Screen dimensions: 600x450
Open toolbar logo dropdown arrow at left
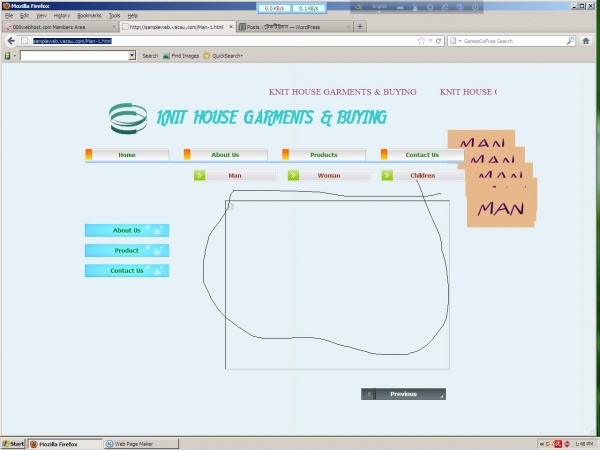15,56
